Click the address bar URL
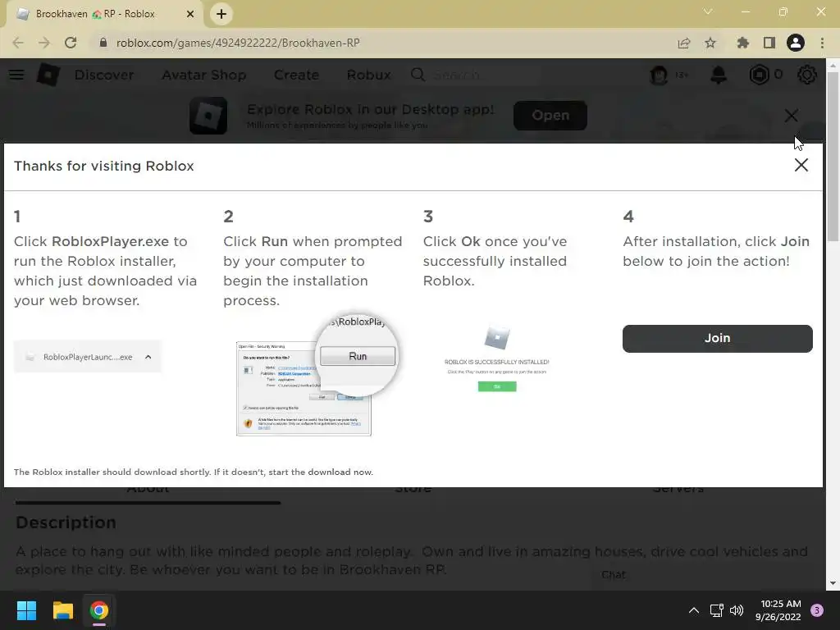 coord(238,43)
